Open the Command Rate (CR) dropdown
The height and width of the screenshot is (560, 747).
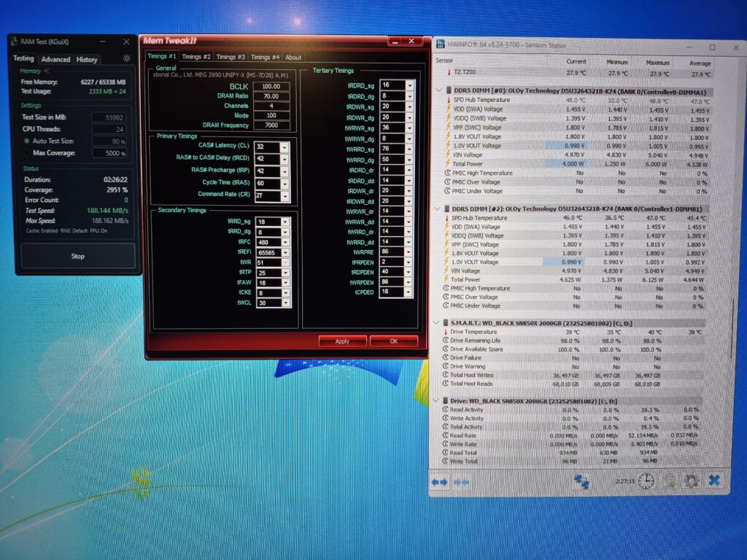pyautogui.click(x=284, y=195)
